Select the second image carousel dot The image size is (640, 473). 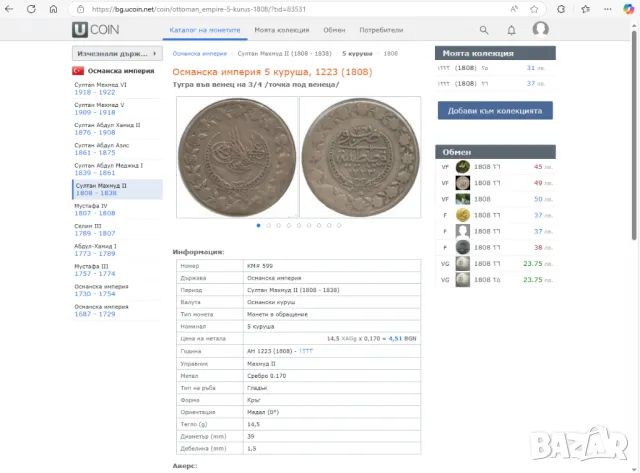tap(269, 226)
